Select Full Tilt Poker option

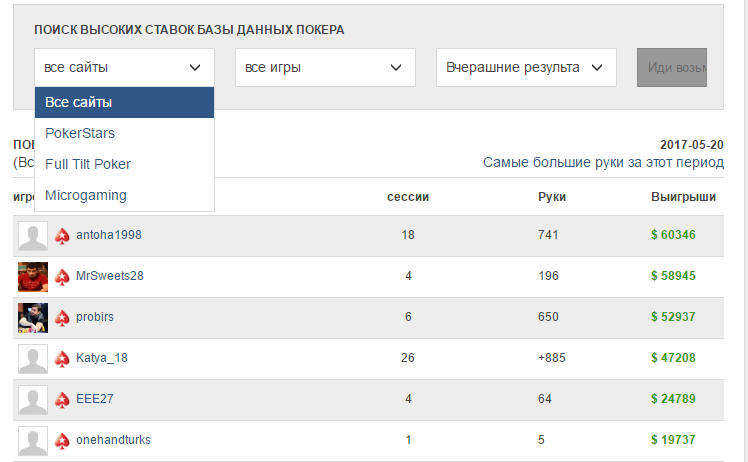point(88,164)
